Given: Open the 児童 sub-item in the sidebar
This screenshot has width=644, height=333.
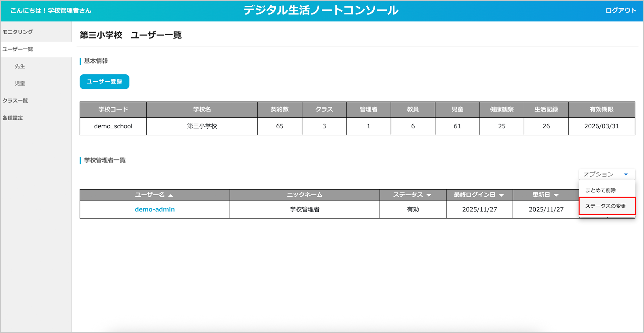Looking at the screenshot, I should [x=20, y=83].
